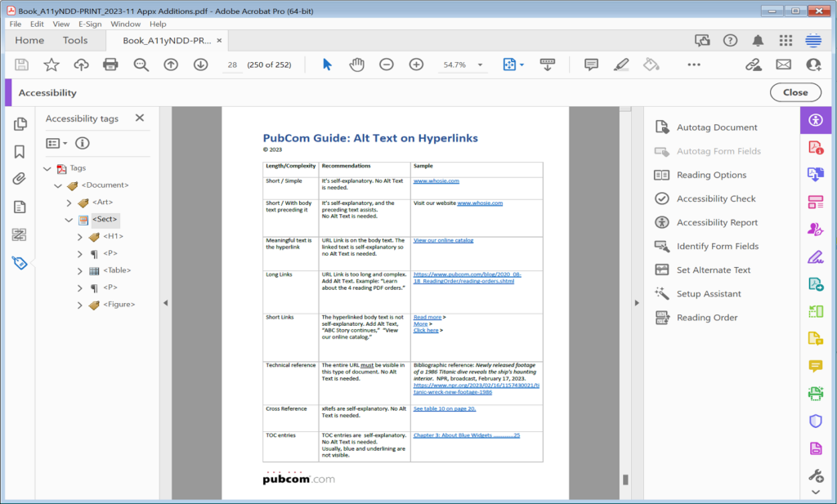Click the Highlight text pen icon

(621, 65)
